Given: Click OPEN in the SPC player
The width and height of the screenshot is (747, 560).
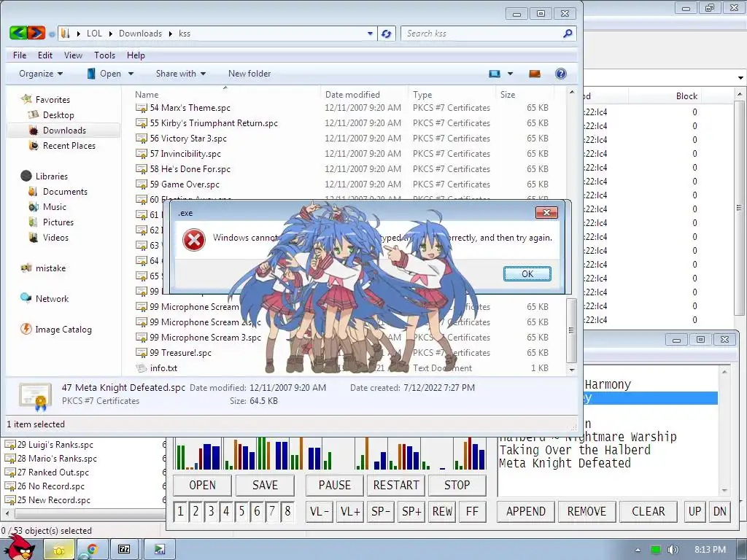Looking at the screenshot, I should tap(203, 485).
